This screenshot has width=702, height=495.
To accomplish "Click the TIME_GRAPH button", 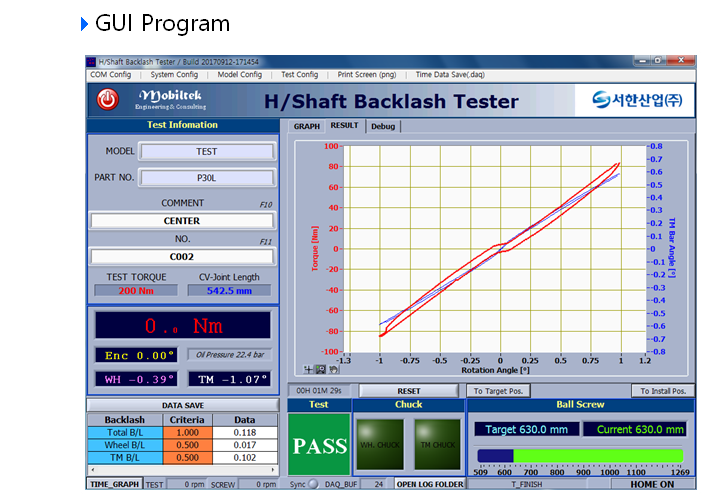I will coord(115,484).
